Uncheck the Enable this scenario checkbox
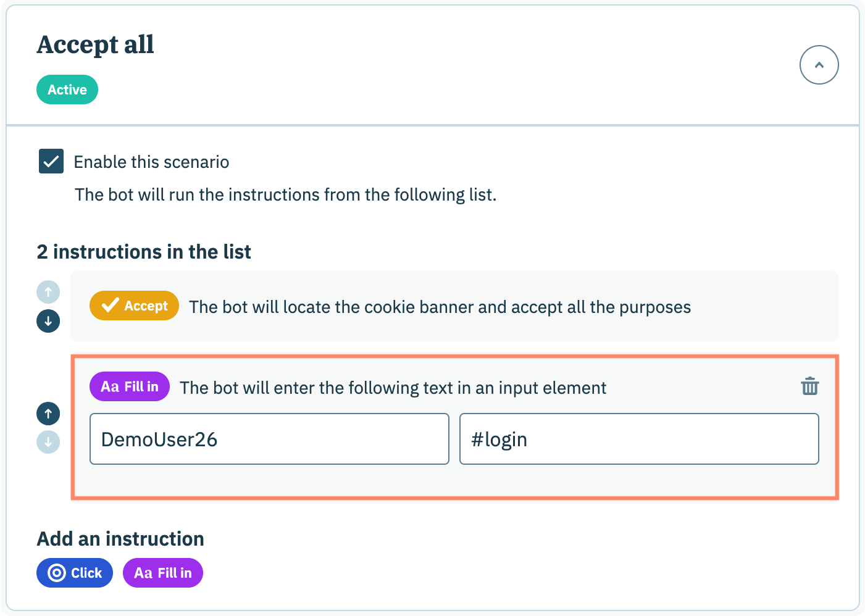Screen dimensions: 865x616 point(51,161)
